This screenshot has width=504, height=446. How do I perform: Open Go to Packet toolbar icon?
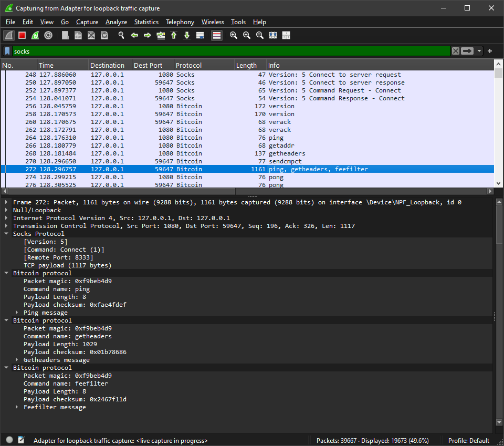point(161,35)
